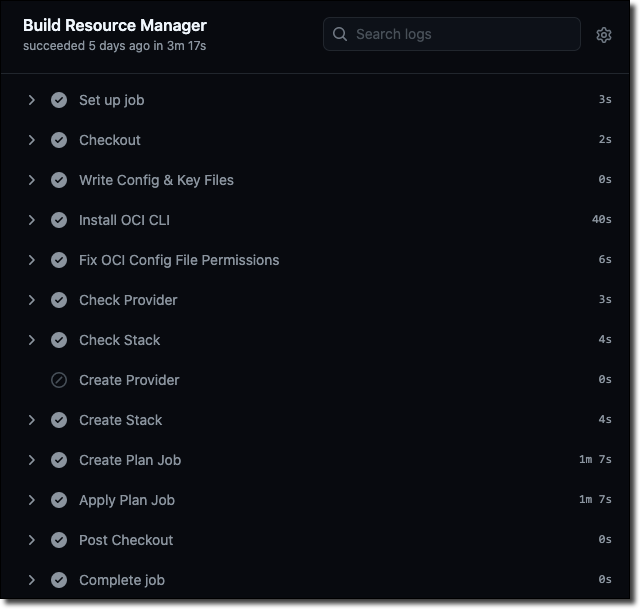This screenshot has width=640, height=609.
Task: Click the success checkmark for Apply Plan Job
Action: (x=59, y=500)
